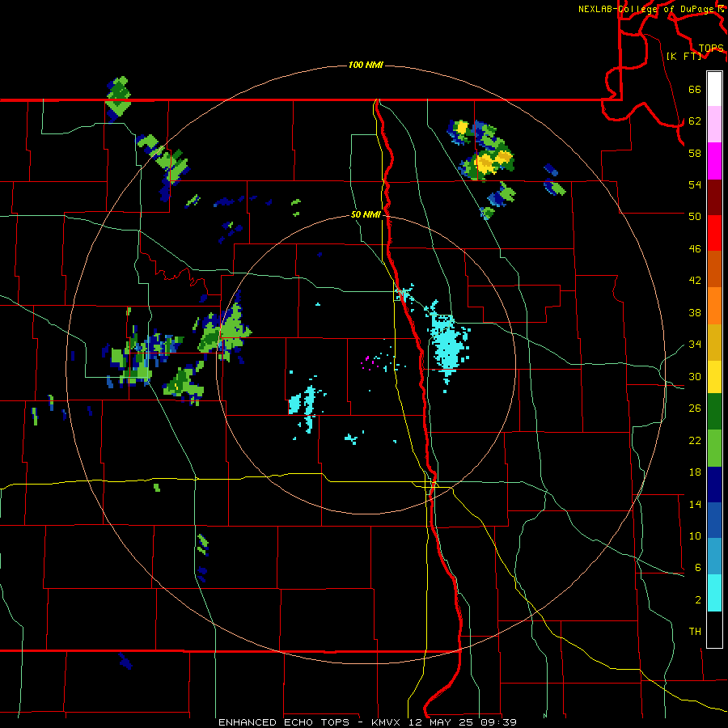The height and width of the screenshot is (728, 728).
Task: Select legend value 42
Action: (695, 281)
